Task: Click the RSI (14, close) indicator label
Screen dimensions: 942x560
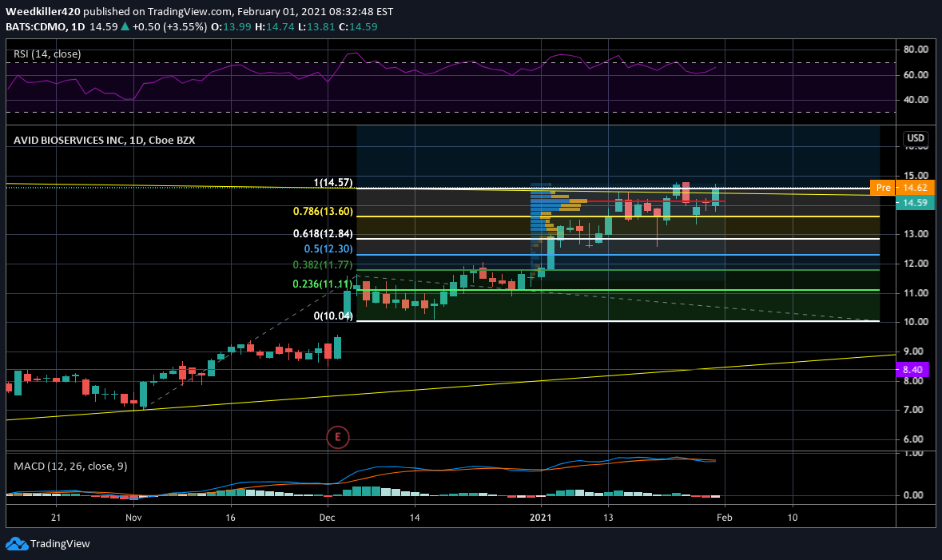Action: 48,54
